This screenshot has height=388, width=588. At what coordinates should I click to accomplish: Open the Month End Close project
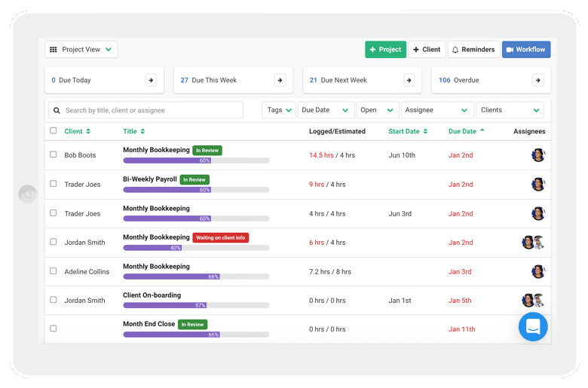pos(149,324)
